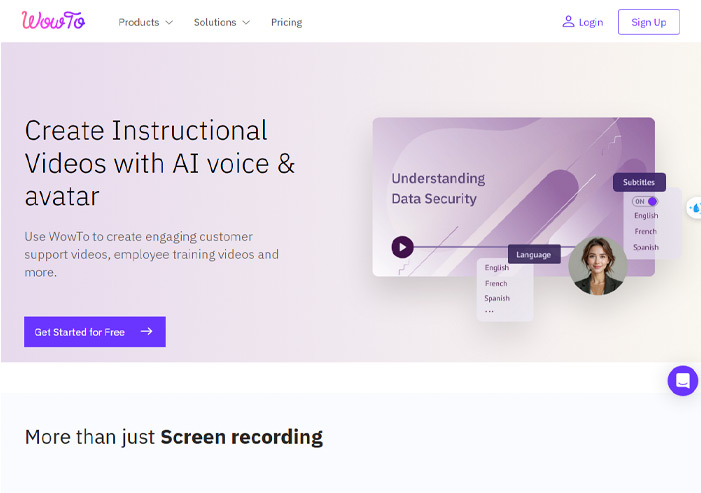Click the Login link
Viewport: 701px width, 493px height.
click(x=591, y=22)
